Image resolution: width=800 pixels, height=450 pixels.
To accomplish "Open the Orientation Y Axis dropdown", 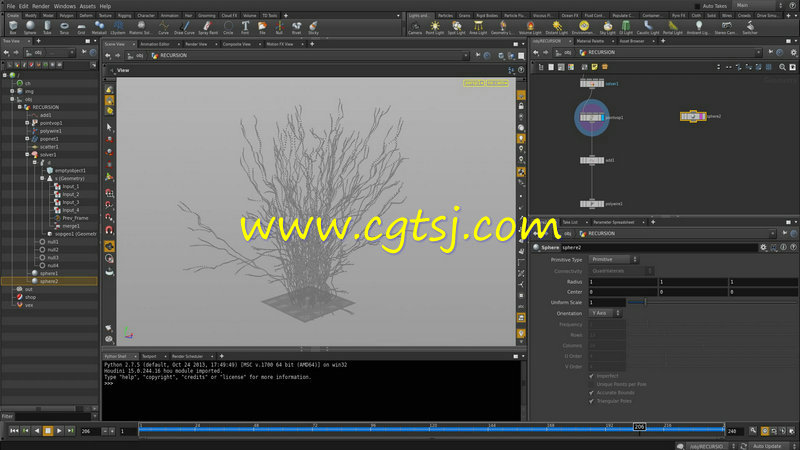I will (x=605, y=313).
